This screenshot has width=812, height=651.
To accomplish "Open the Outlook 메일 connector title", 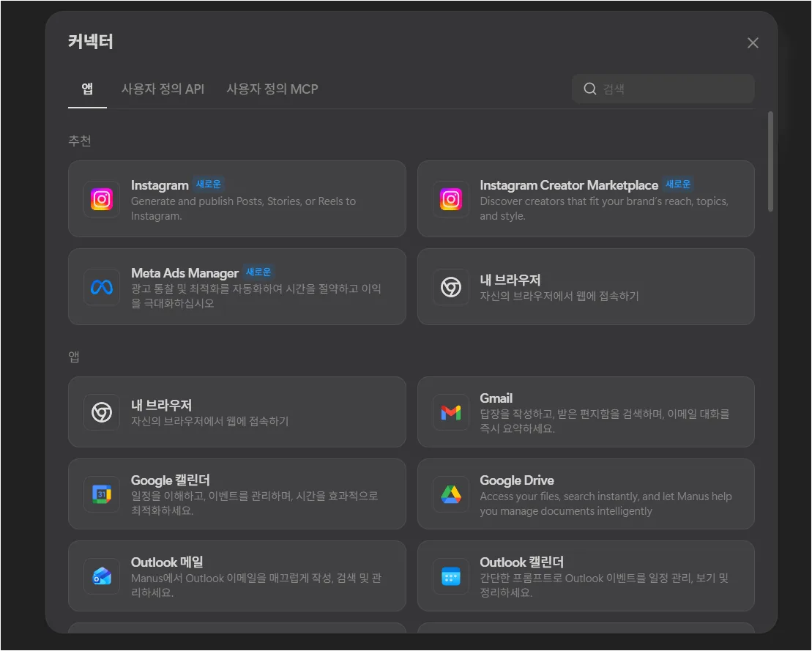I will (167, 562).
